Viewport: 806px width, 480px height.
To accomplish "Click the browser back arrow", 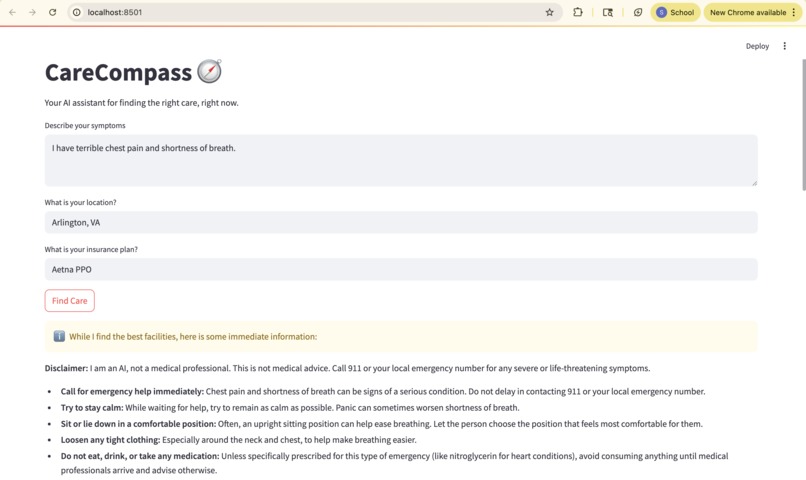I will click(x=12, y=12).
